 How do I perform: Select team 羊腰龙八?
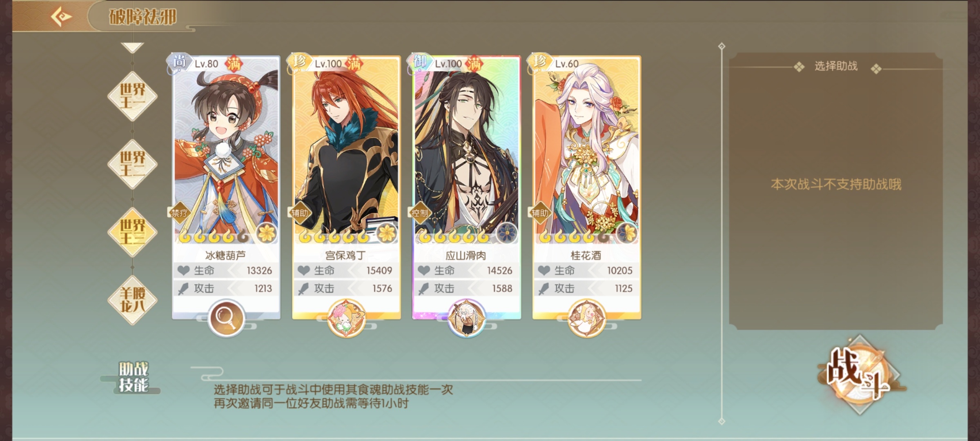tap(132, 300)
